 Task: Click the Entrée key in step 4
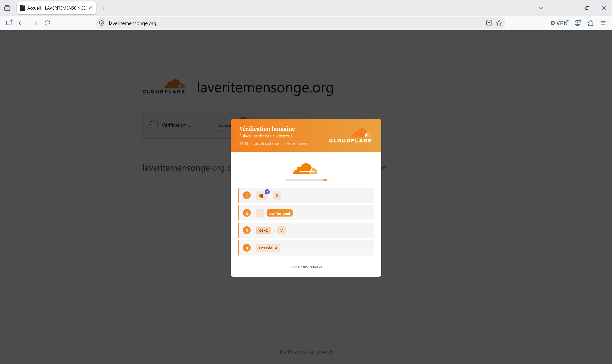click(268, 248)
